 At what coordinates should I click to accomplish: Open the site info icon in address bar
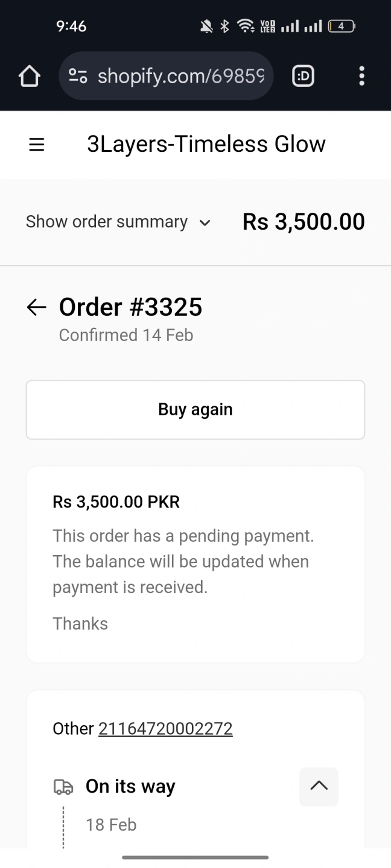click(x=78, y=77)
